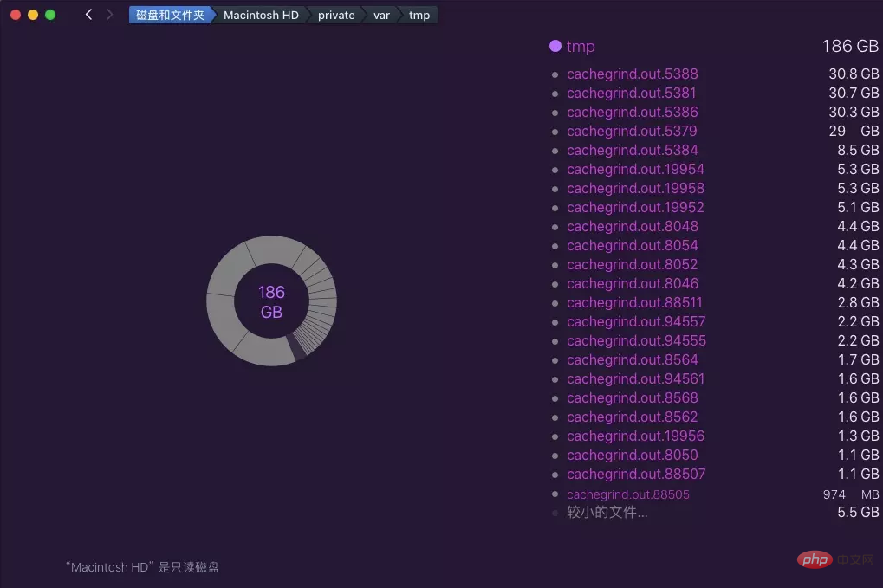Click the dot beside the 较小的文件 entry
Screen dimensions: 883x588
click(555, 512)
